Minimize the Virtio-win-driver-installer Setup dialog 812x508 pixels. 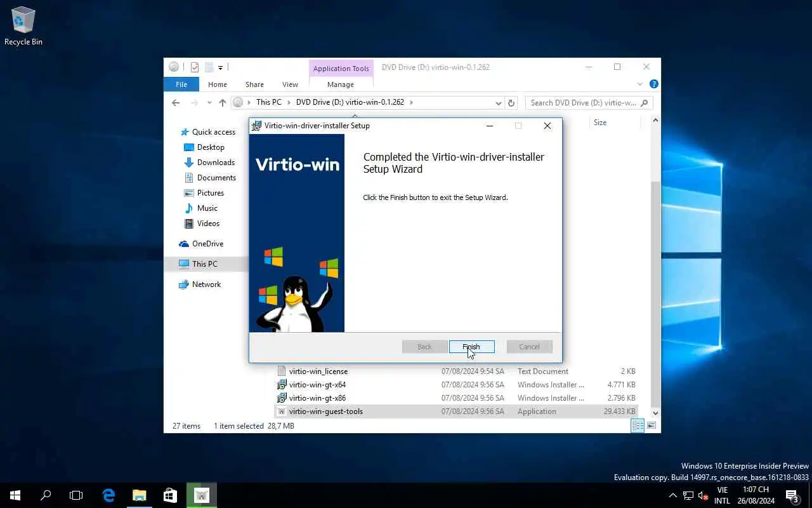[490, 126]
